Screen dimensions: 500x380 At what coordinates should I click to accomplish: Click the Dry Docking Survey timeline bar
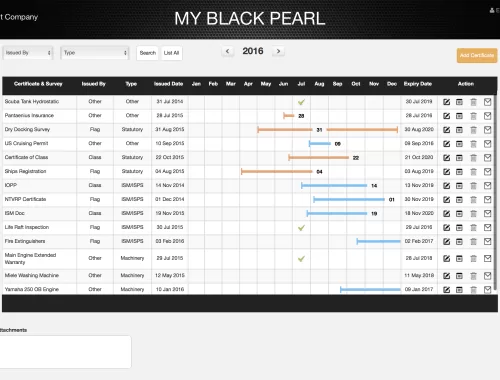click(327, 130)
